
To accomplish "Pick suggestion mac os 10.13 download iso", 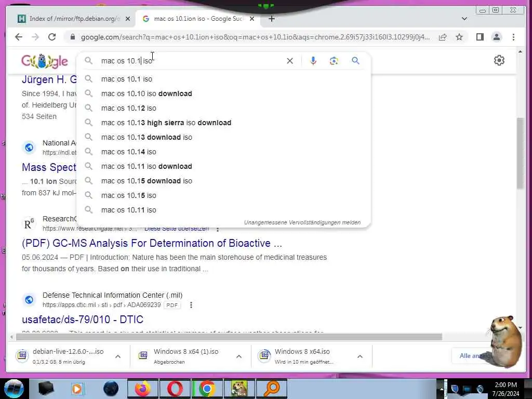I will click(x=224, y=137).
